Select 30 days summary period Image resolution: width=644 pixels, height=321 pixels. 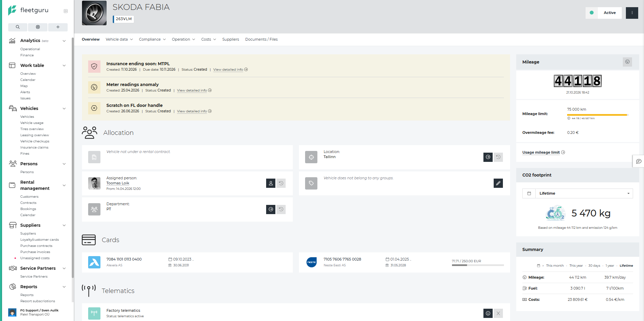point(594,266)
